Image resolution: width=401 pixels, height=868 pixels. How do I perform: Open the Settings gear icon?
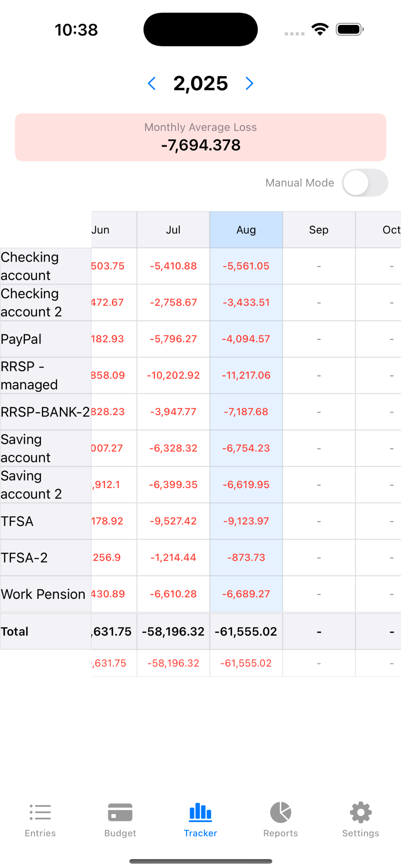point(360,812)
